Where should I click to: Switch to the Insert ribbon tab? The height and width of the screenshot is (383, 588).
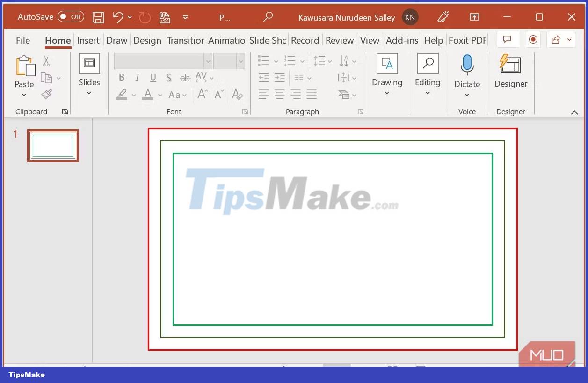click(88, 40)
